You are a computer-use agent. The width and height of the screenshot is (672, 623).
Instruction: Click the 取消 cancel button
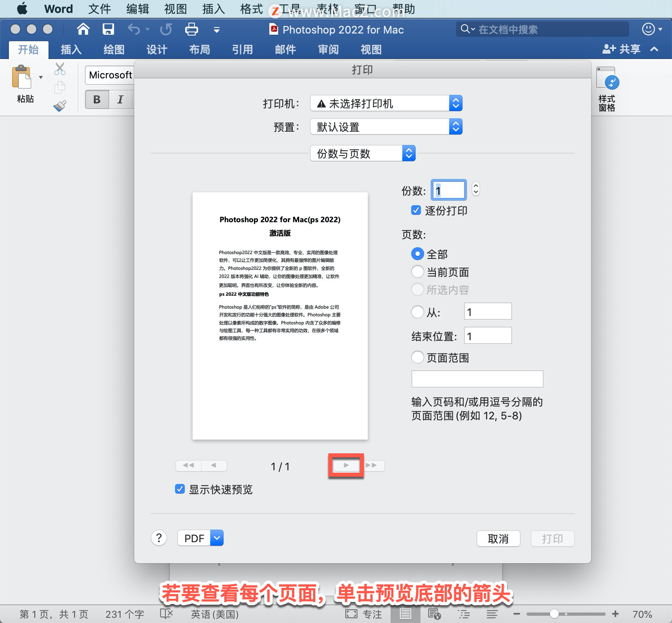pyautogui.click(x=498, y=539)
